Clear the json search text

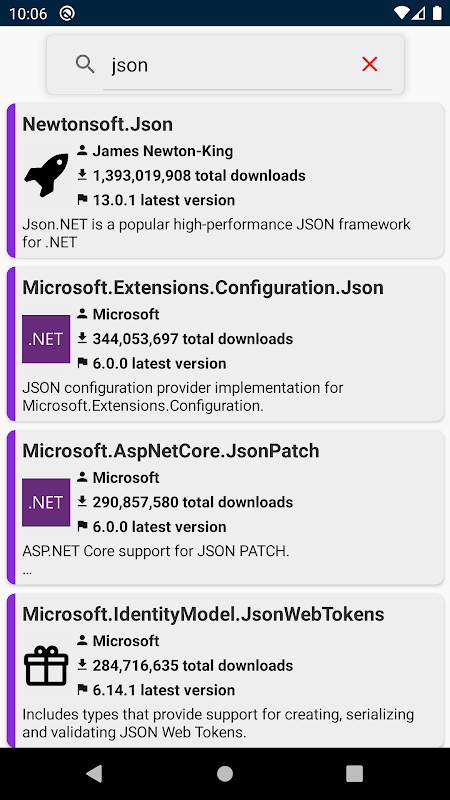coord(369,64)
